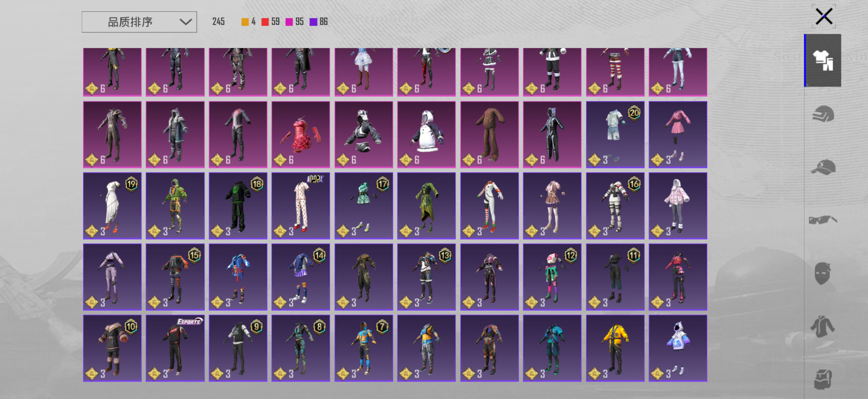Select the outfit with badge 13

[426, 277]
